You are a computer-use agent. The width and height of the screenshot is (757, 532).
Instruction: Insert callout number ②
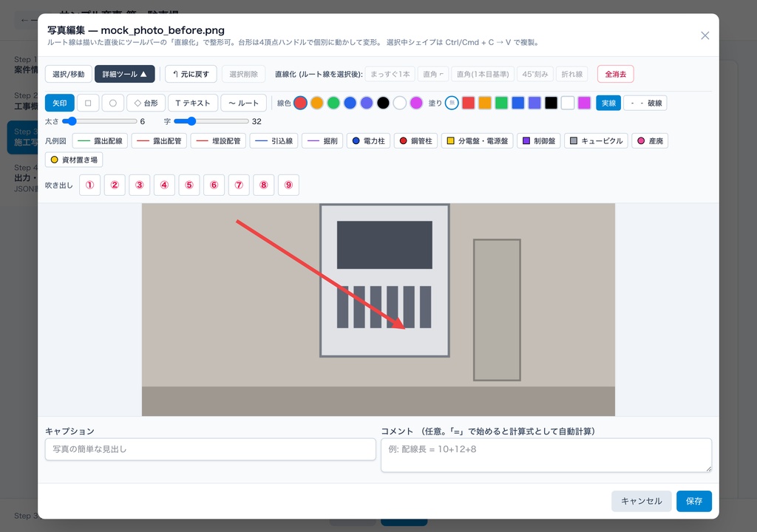click(115, 185)
